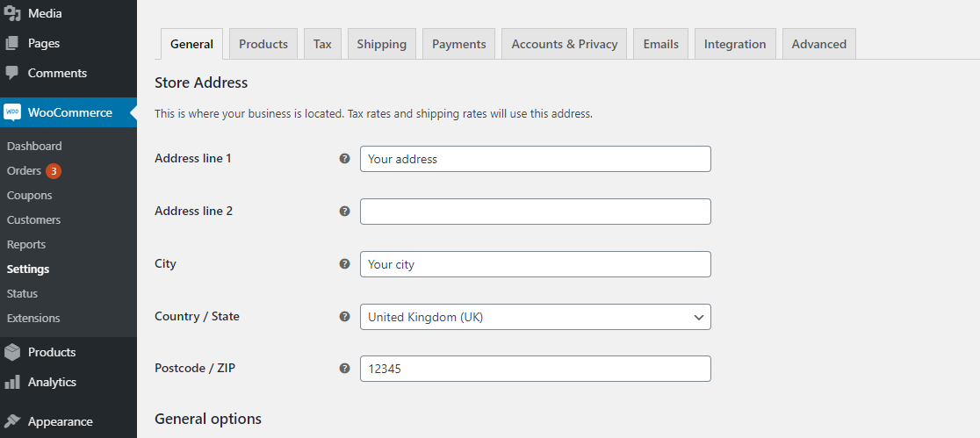Open the Media library menu item
The width and height of the screenshot is (980, 438).
(45, 13)
